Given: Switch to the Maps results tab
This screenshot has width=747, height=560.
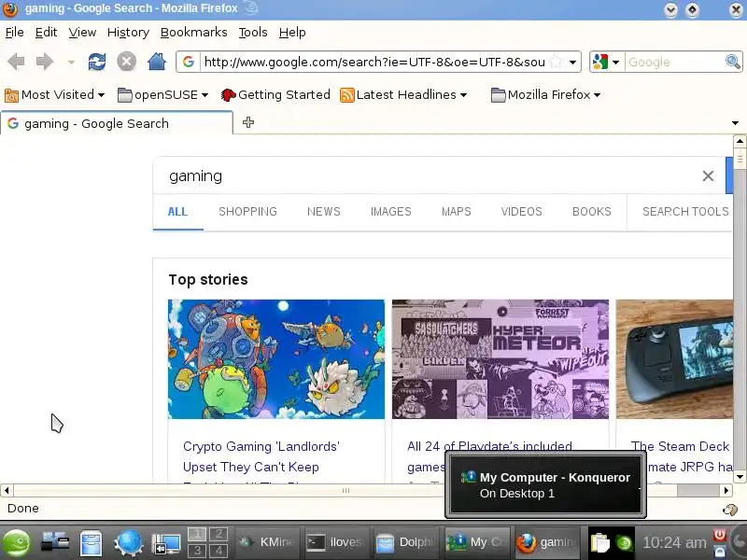Looking at the screenshot, I should 456,212.
